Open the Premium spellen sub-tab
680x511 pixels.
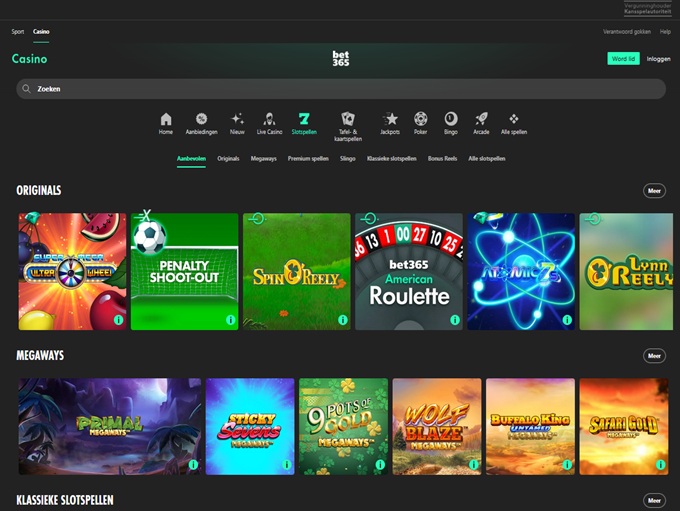pos(308,159)
